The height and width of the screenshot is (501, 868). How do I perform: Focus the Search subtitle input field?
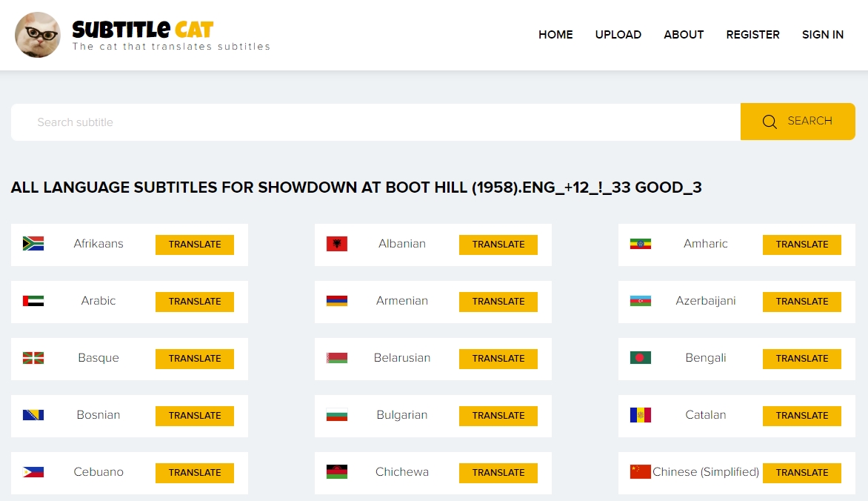pyautogui.click(x=376, y=122)
